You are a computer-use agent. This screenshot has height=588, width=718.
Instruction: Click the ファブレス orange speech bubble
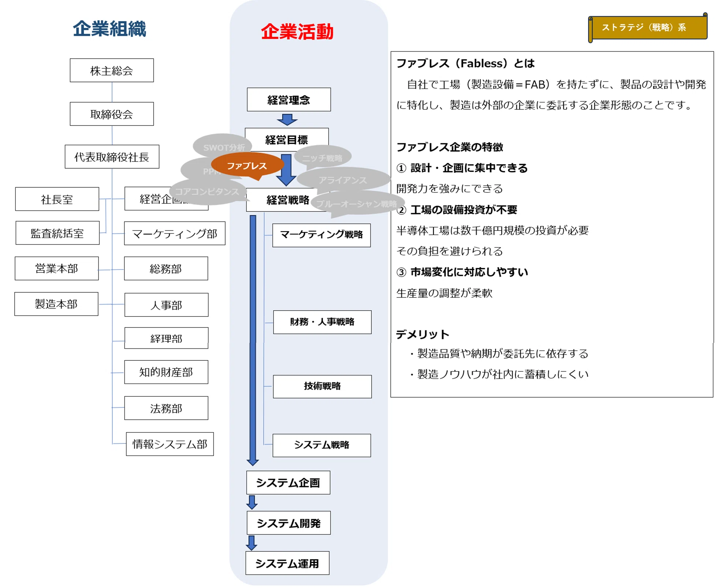[x=247, y=165]
